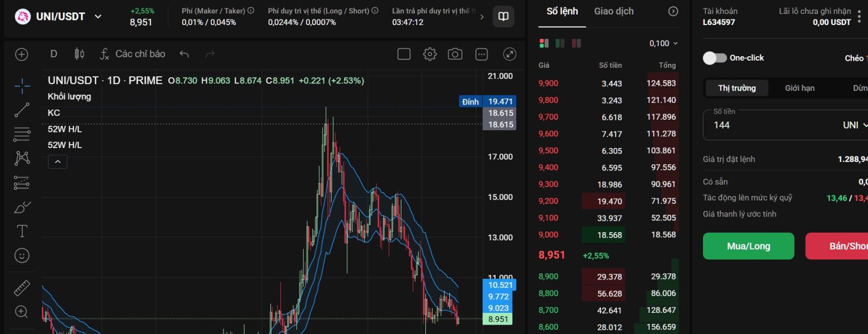The image size is (868, 334).
Task: Click the Chéo margin mode label
Action: coord(854,58)
